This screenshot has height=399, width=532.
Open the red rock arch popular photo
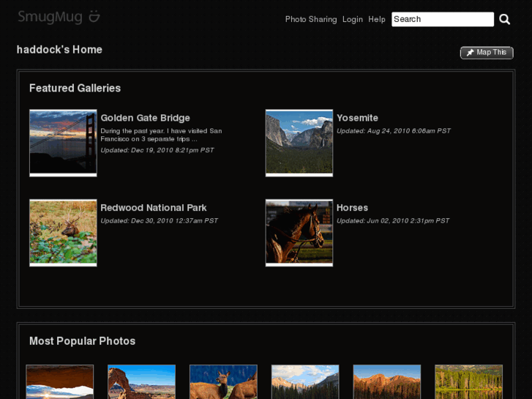click(x=142, y=382)
